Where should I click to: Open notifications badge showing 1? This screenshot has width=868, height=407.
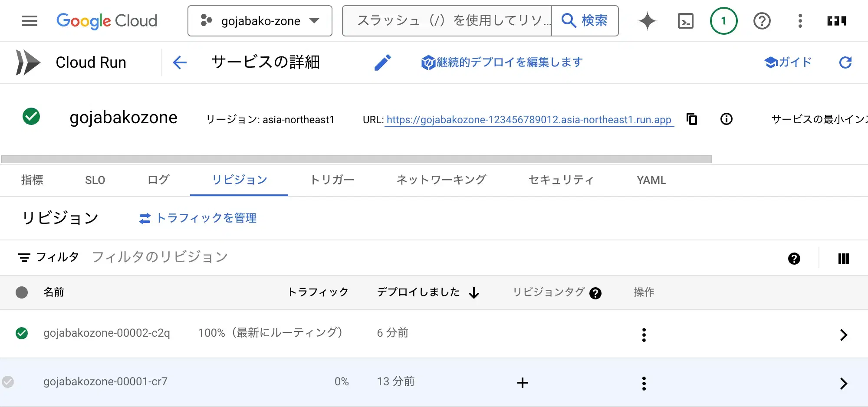723,21
